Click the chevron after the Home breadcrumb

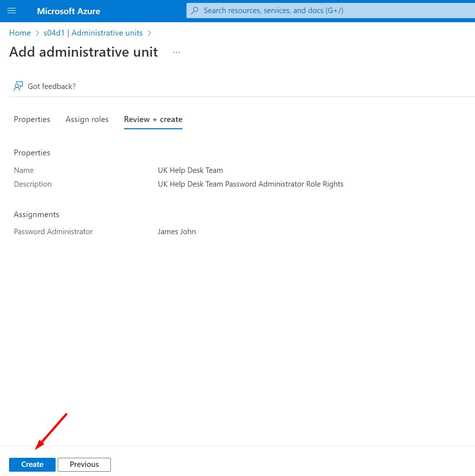tap(37, 33)
